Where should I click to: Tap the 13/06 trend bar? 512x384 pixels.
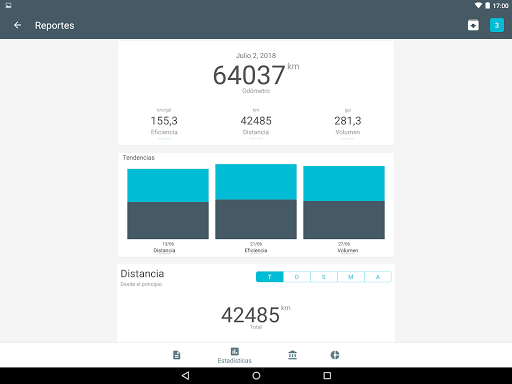click(168, 204)
